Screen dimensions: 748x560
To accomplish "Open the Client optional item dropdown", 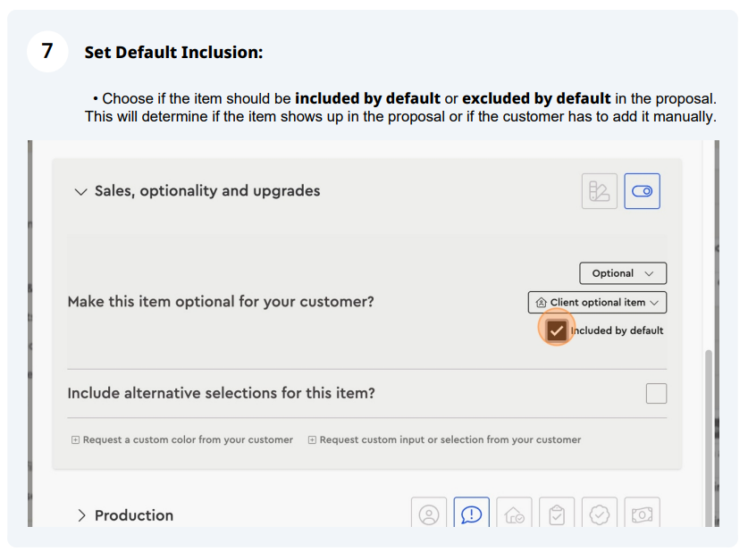I will pyautogui.click(x=597, y=302).
